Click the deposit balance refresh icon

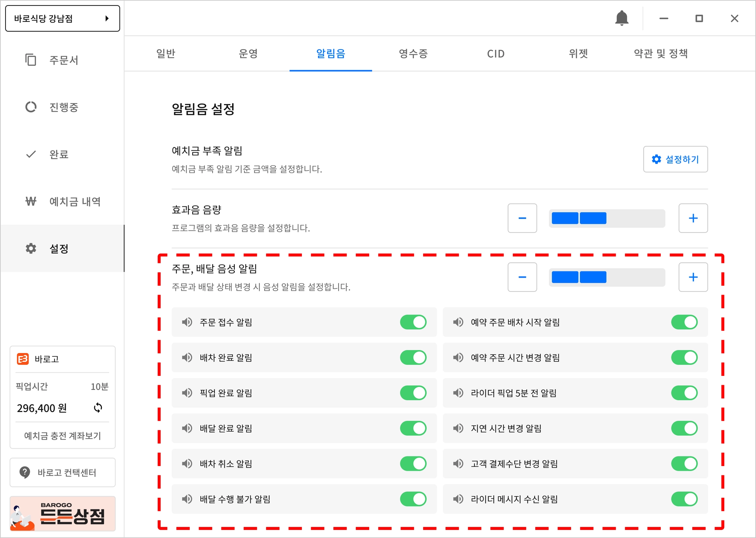(98, 408)
